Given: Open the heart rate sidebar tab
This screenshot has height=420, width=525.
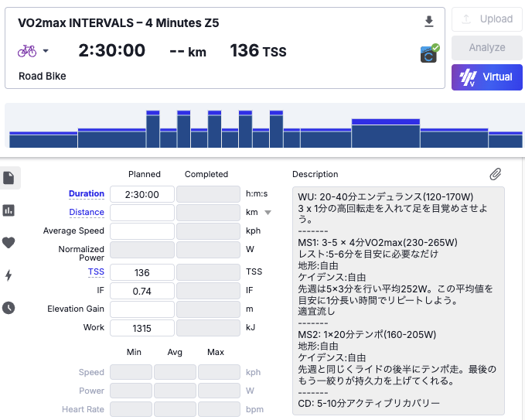Looking at the screenshot, I should pyautogui.click(x=9, y=243).
